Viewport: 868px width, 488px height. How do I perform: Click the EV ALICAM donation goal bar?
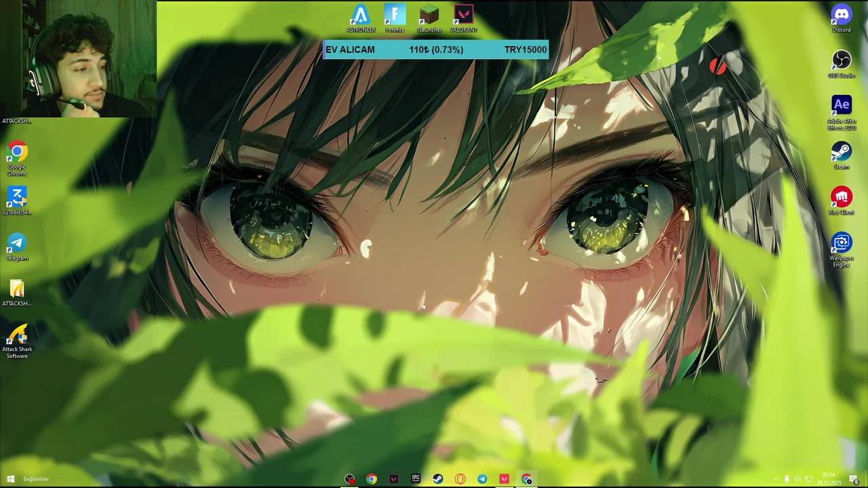pos(435,49)
